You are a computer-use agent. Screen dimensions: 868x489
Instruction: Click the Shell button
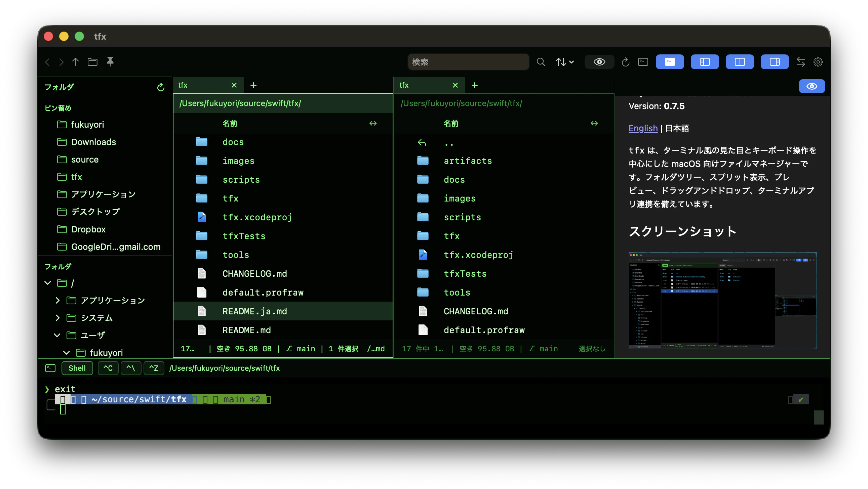77,368
